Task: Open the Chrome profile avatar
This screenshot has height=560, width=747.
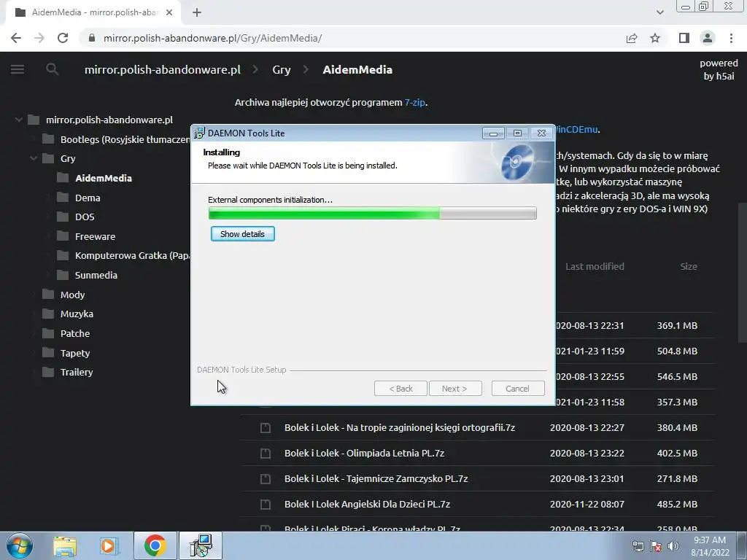Action: (x=708, y=38)
